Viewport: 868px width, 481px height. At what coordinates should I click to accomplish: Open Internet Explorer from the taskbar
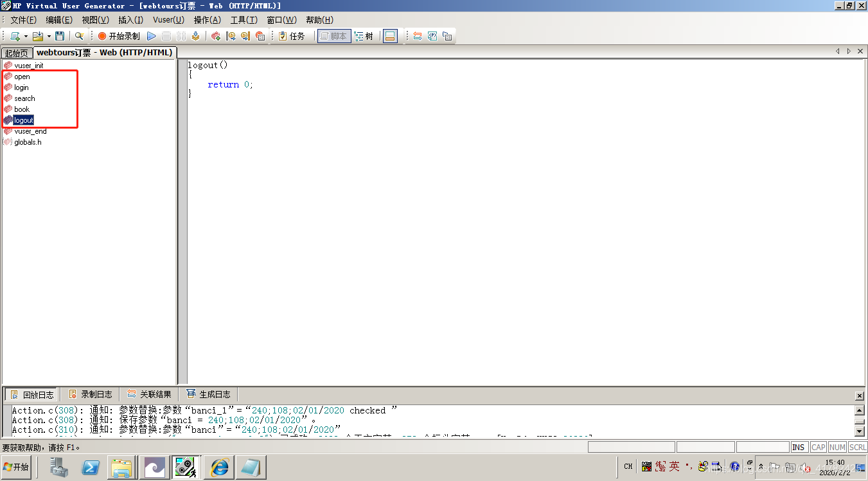(220, 467)
